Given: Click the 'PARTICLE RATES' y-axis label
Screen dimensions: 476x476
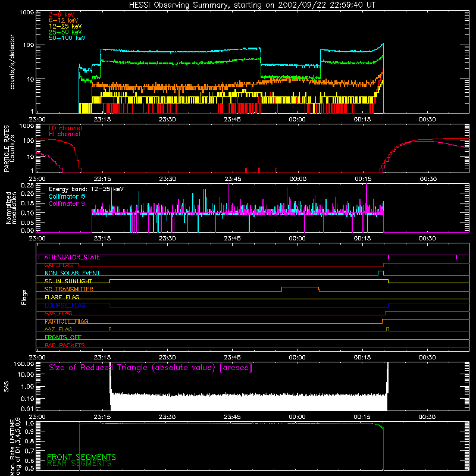Looking at the screenshot, I should click(x=7, y=148).
